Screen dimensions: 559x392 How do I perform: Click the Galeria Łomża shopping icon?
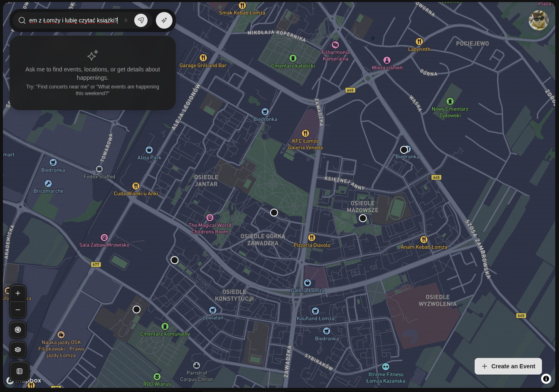tap(308, 283)
